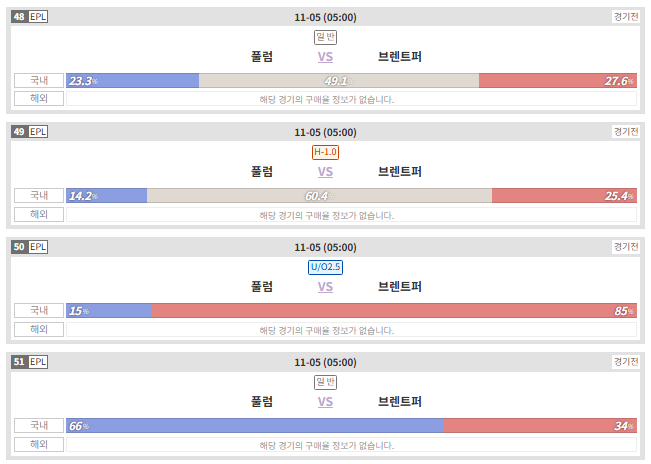The height and width of the screenshot is (464, 651).
Task: Click the 48 EPL league tag
Action: 29,17
